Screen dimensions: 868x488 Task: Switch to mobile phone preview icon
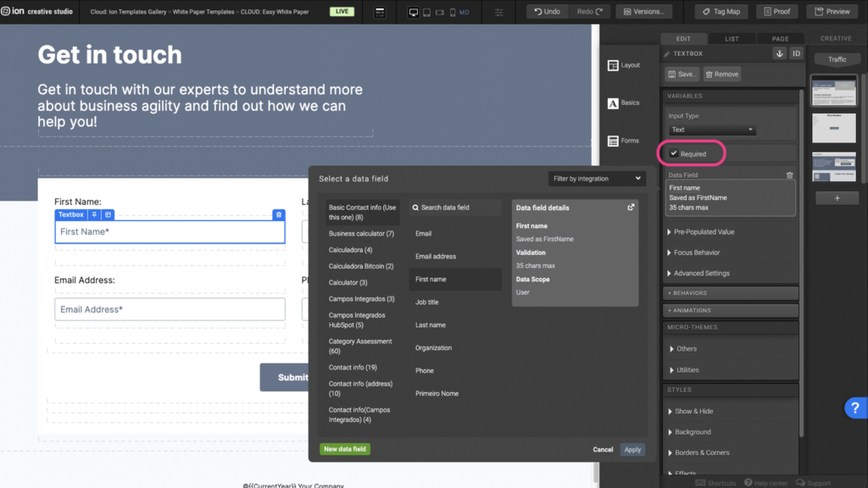click(x=452, y=13)
